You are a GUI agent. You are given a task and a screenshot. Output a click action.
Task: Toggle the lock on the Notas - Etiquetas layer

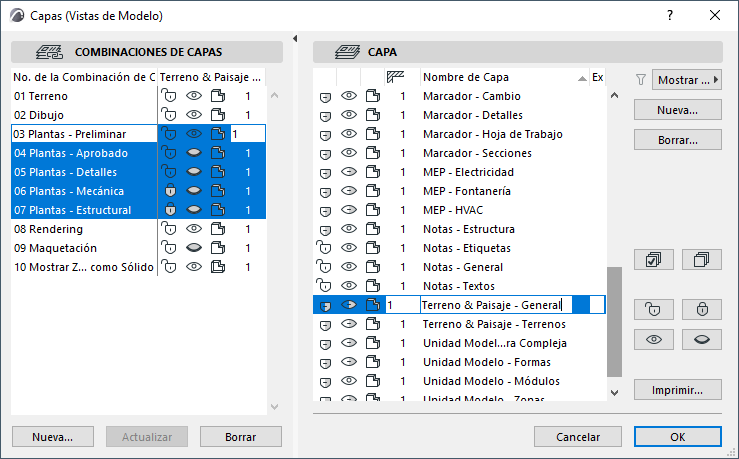coord(325,248)
